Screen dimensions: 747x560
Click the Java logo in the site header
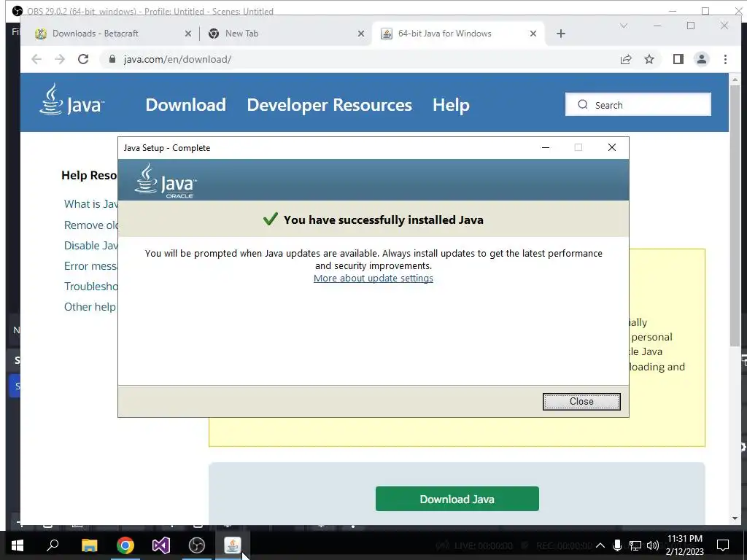click(x=71, y=99)
